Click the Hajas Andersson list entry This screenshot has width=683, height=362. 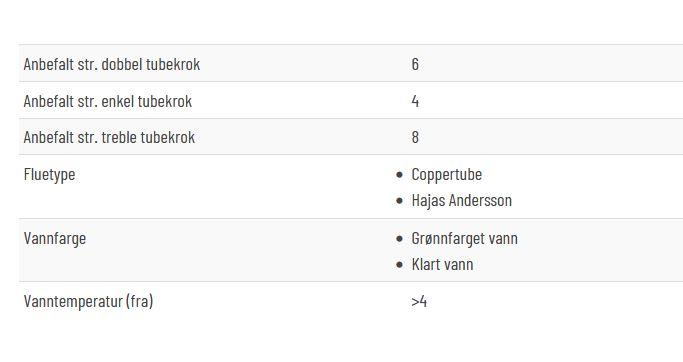pyautogui.click(x=462, y=200)
